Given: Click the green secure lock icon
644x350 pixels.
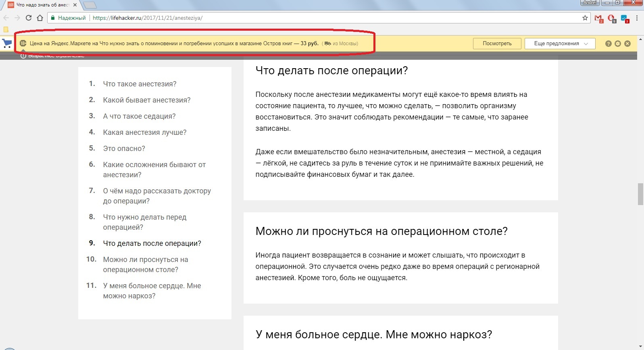Looking at the screenshot, I should [x=53, y=18].
